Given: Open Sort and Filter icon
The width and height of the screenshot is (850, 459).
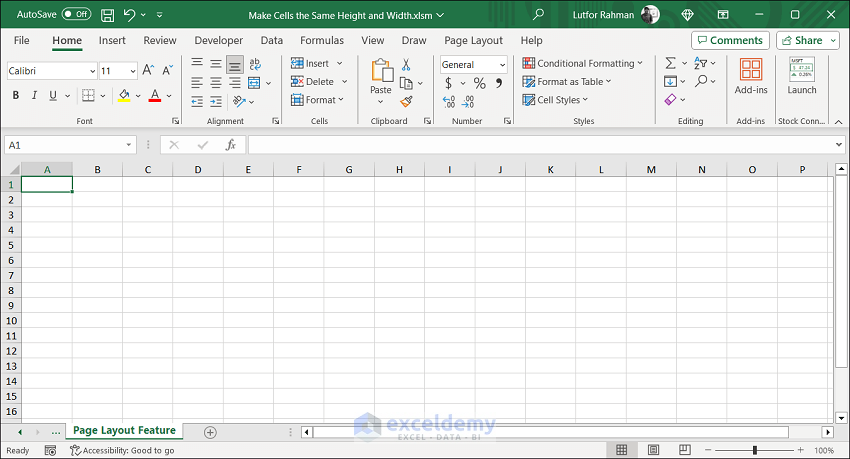Looking at the screenshot, I should (700, 63).
